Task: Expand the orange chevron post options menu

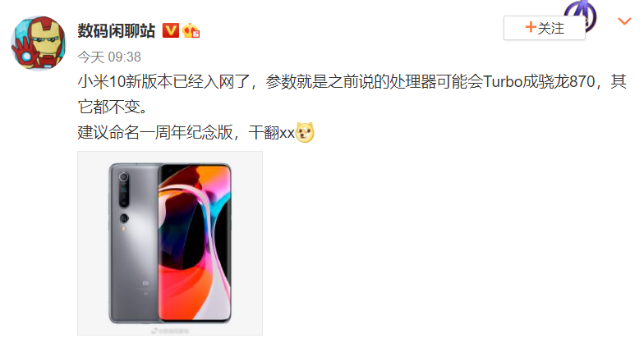Action: point(624,21)
